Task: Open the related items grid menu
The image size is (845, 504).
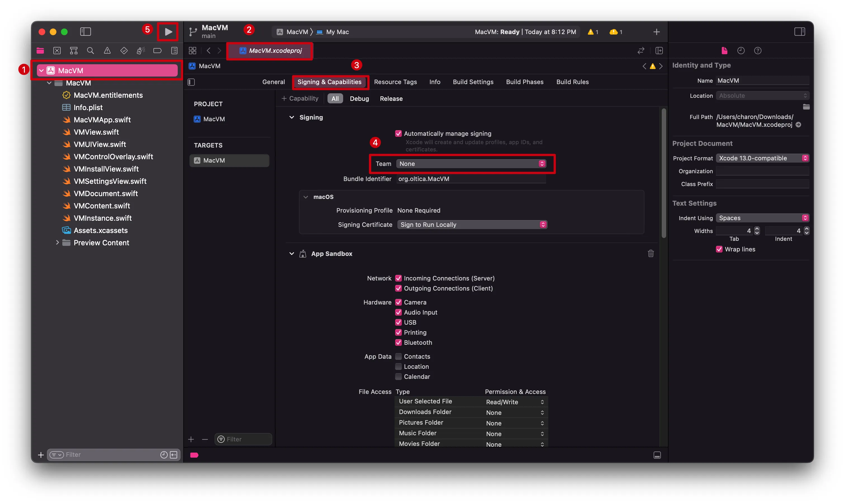Action: point(193,51)
